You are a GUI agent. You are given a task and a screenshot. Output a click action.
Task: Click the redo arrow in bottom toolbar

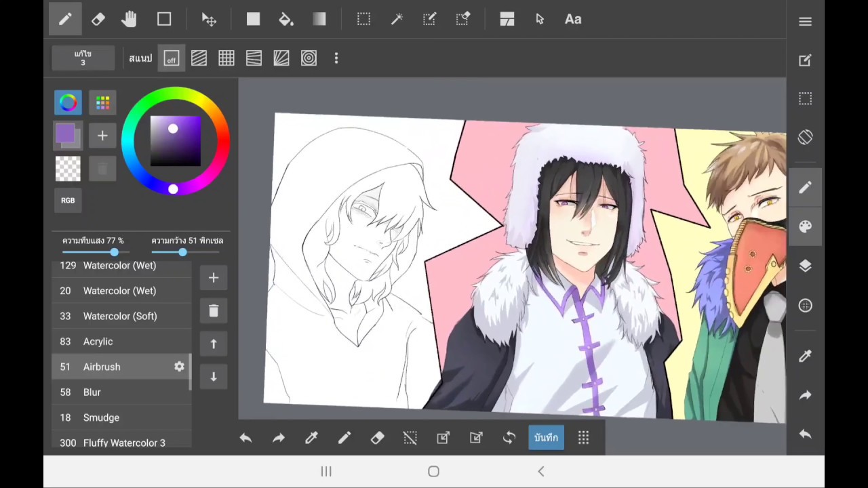pos(279,438)
